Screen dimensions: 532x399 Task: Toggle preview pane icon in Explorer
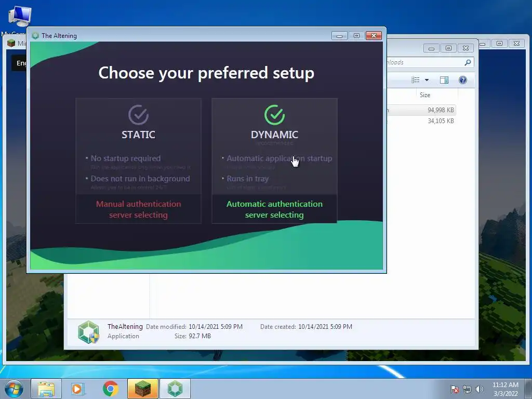tap(444, 79)
